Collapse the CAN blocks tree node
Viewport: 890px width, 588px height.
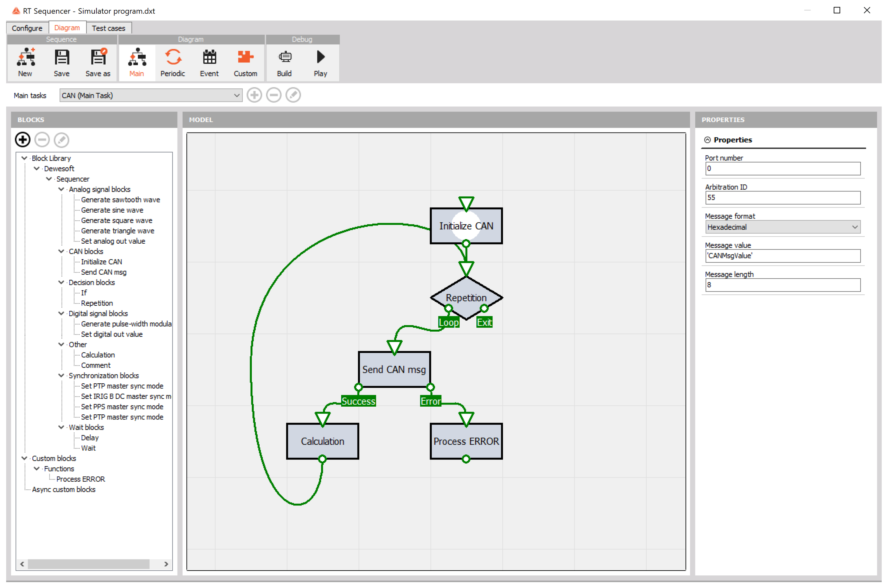(61, 251)
